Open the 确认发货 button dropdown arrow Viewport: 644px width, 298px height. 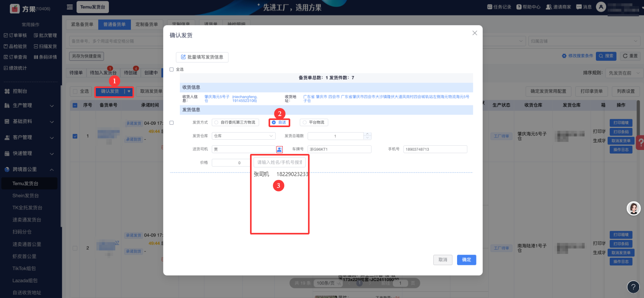(129, 92)
